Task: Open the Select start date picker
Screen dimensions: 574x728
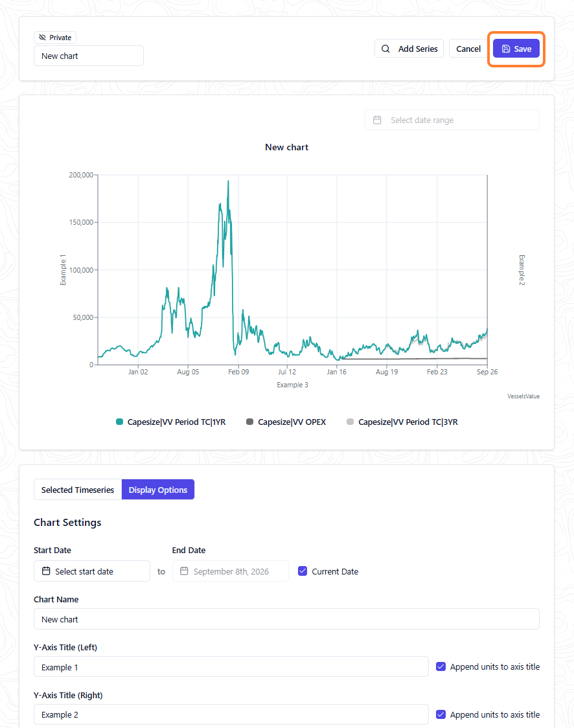Action: 92,571
